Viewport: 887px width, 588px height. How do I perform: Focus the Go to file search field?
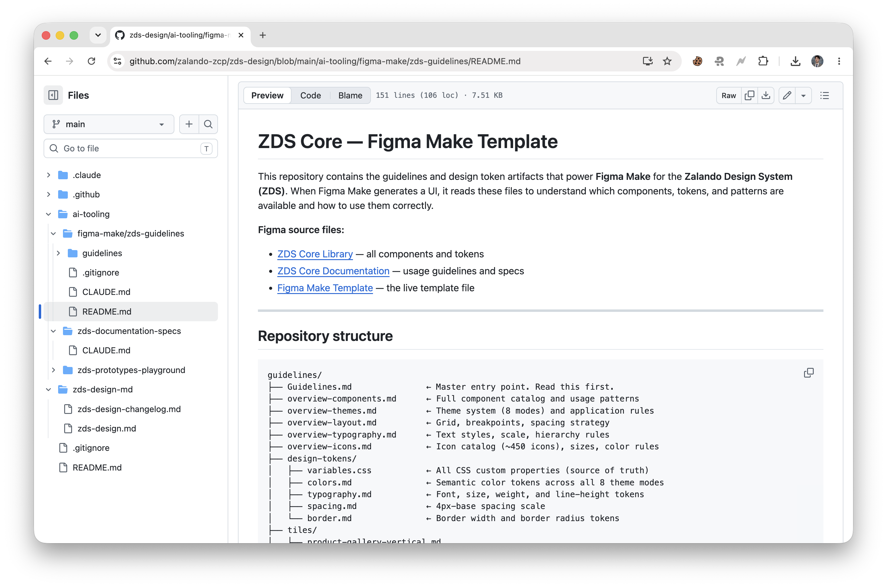pyautogui.click(x=131, y=148)
